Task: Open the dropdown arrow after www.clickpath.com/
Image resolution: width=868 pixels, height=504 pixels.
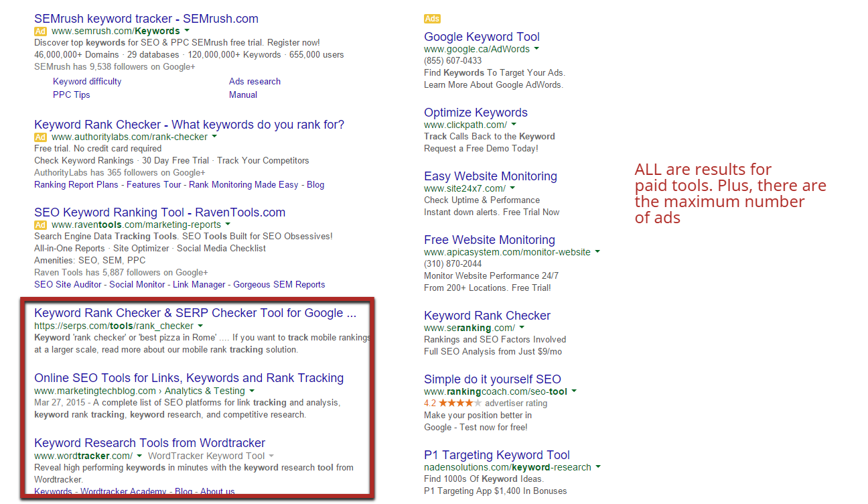Action: point(514,124)
